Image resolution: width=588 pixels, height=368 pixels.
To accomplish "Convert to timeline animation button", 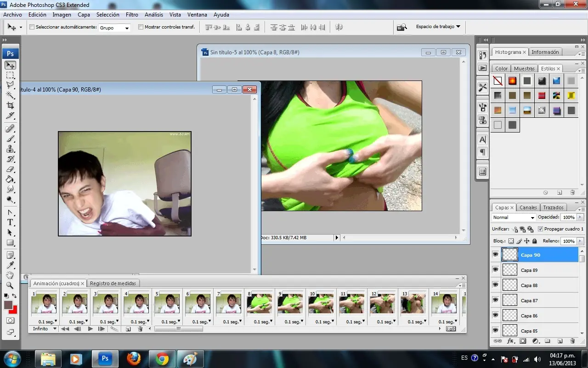I will pyautogui.click(x=451, y=329).
